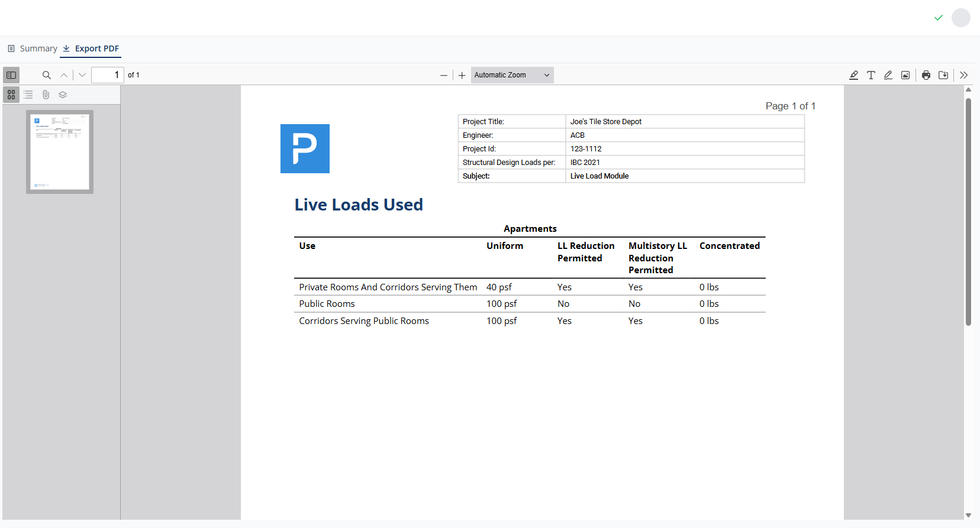Open the Automatic Zoom dropdown
This screenshot has height=528, width=980.
click(512, 75)
